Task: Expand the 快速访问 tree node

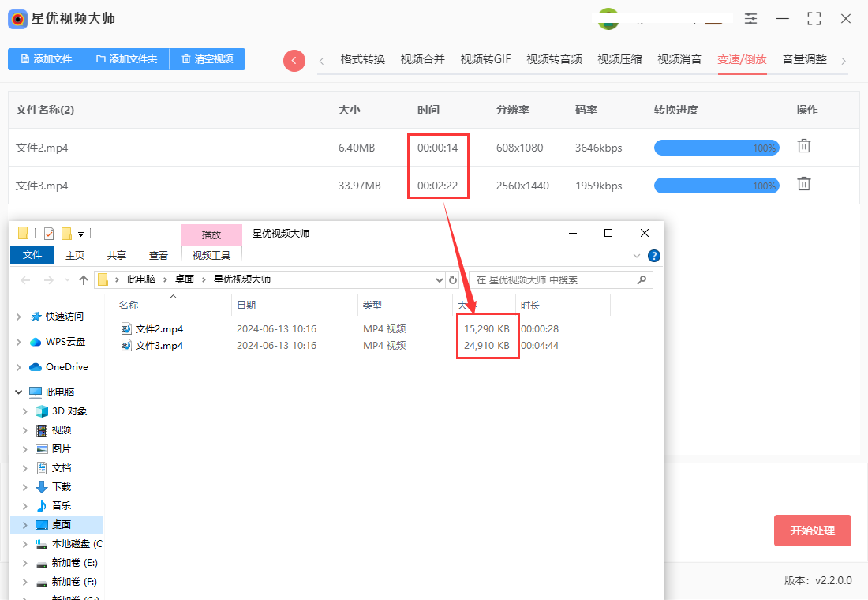Action: pos(19,317)
